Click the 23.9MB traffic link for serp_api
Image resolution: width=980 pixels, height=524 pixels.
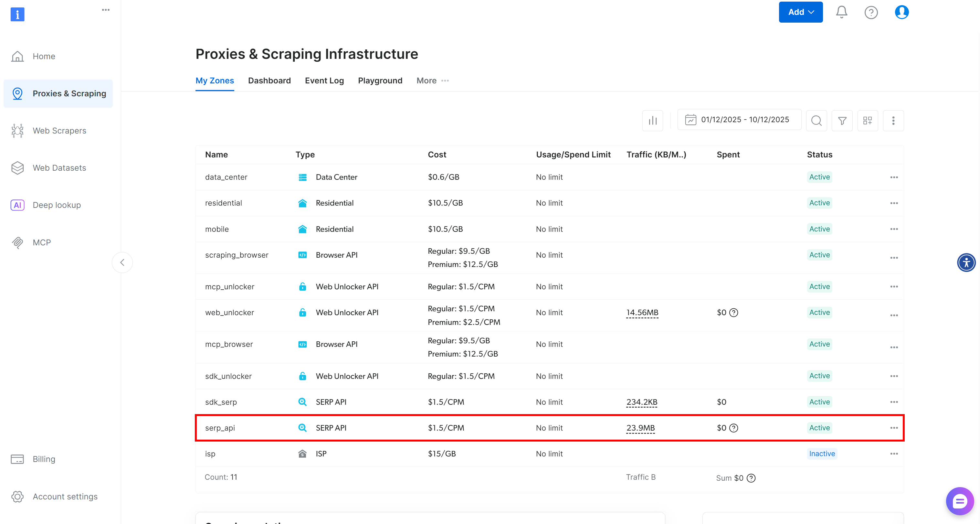(641, 428)
